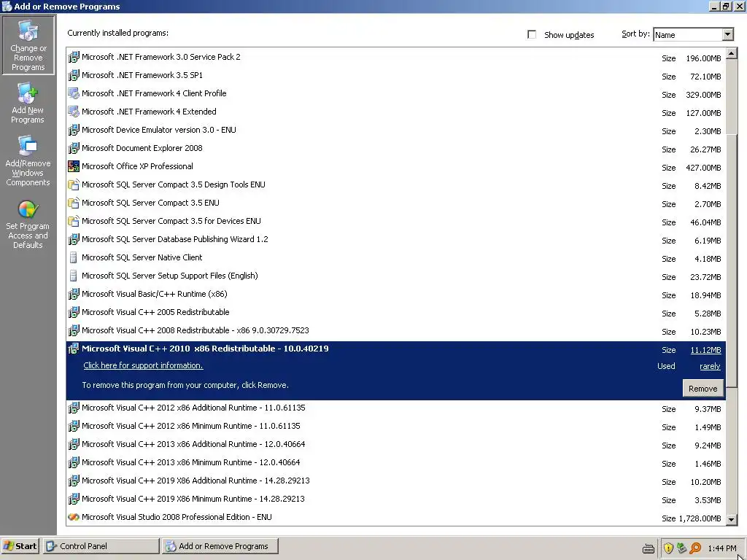
Task: Click the taskbar clock showing 1:44 PM
Action: (721, 548)
